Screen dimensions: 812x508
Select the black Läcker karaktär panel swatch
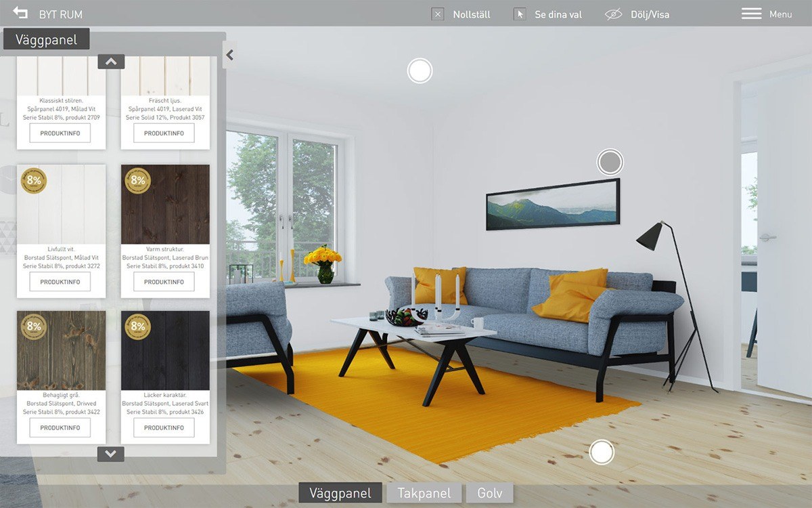coord(165,350)
